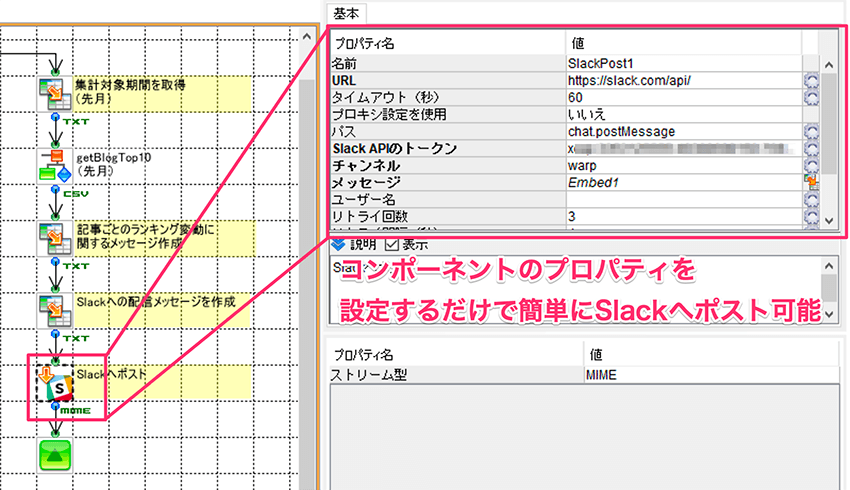Screen dimensions: 850x490
Task: Click the リトライ回数 value 3
Action: coord(571,217)
